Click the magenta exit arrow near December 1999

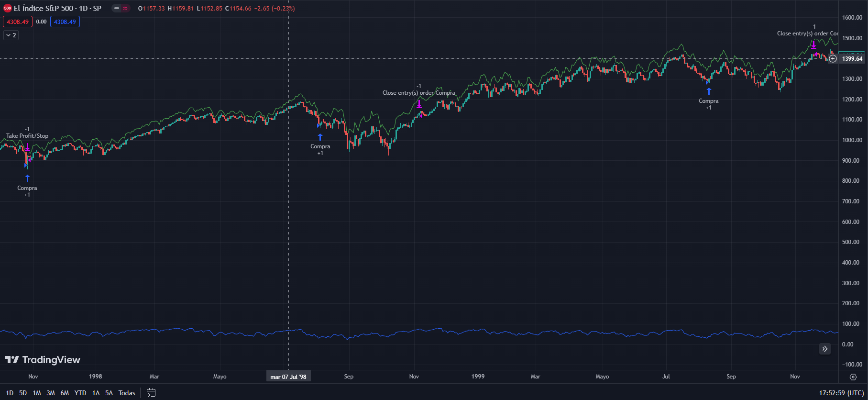813,44
